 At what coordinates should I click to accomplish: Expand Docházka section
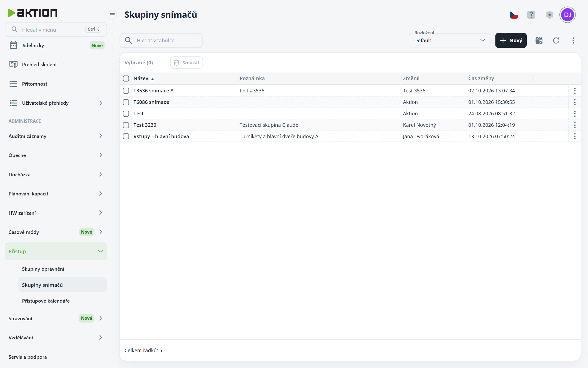[56, 174]
